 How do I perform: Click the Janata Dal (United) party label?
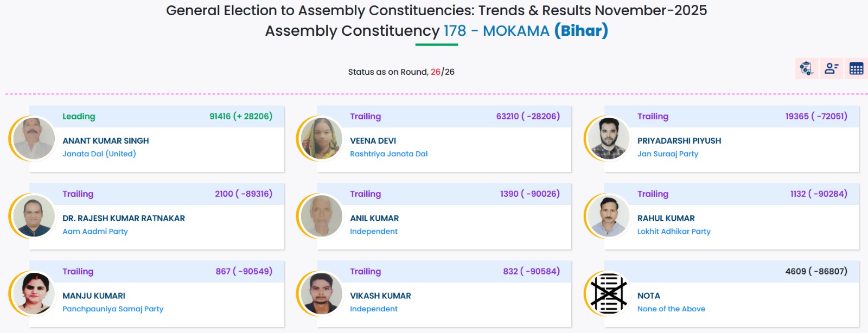pyautogui.click(x=99, y=154)
